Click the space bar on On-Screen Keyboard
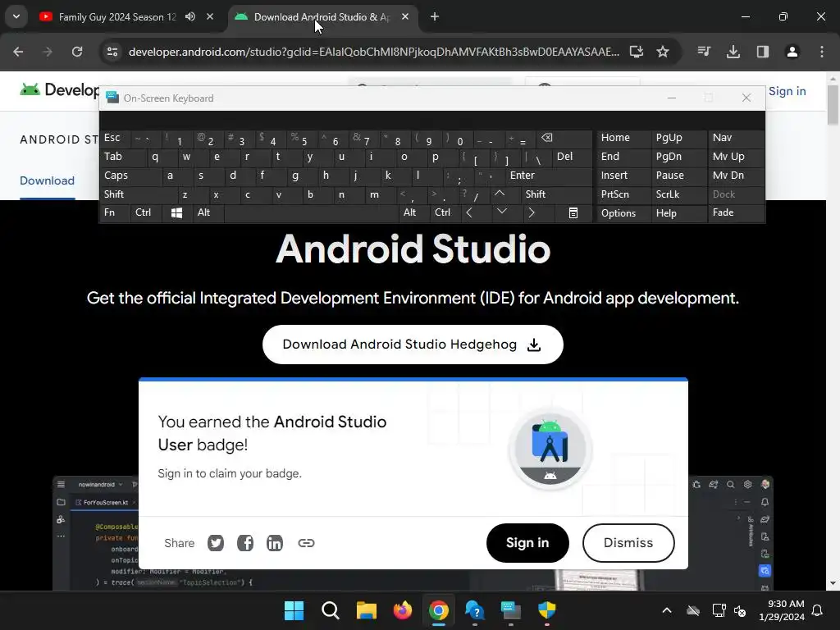 (x=311, y=212)
